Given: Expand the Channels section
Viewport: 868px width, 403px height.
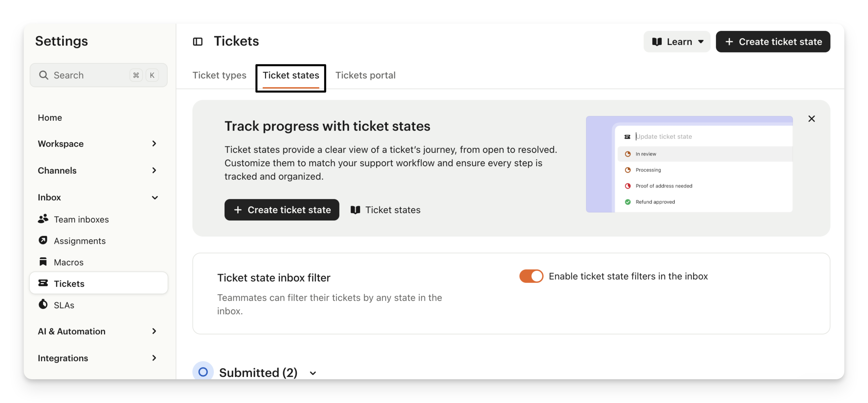Looking at the screenshot, I should coord(154,170).
